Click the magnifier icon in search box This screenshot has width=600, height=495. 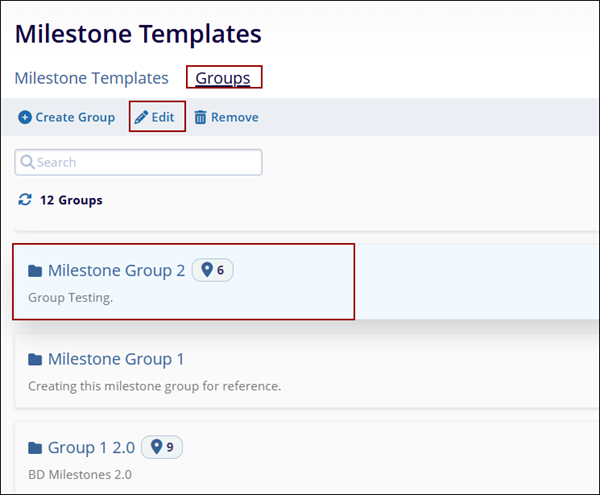tap(28, 163)
